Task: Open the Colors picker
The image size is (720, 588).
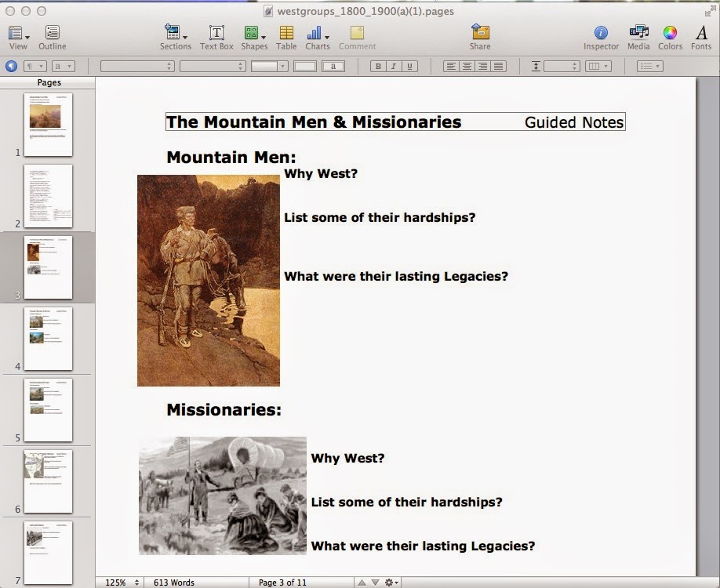Action: [670, 37]
